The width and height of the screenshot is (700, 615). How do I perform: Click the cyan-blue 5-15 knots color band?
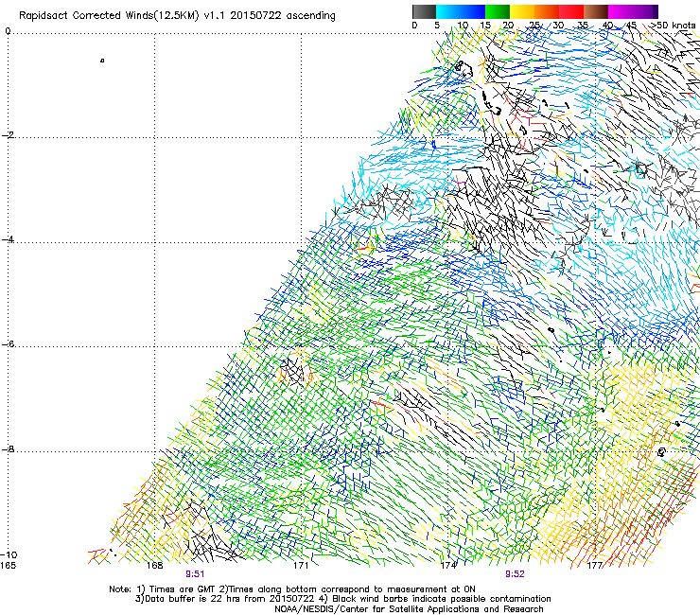click(461, 11)
